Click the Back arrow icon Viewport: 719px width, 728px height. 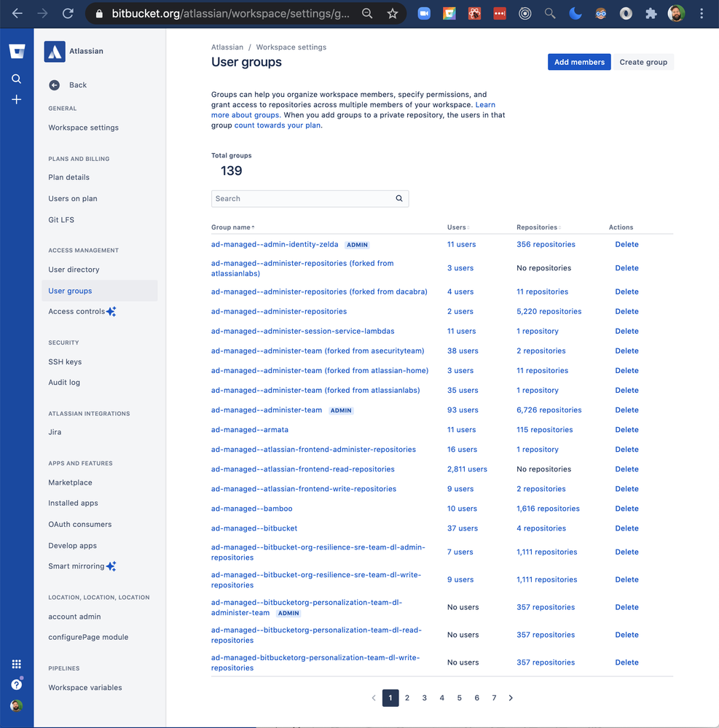pos(55,85)
